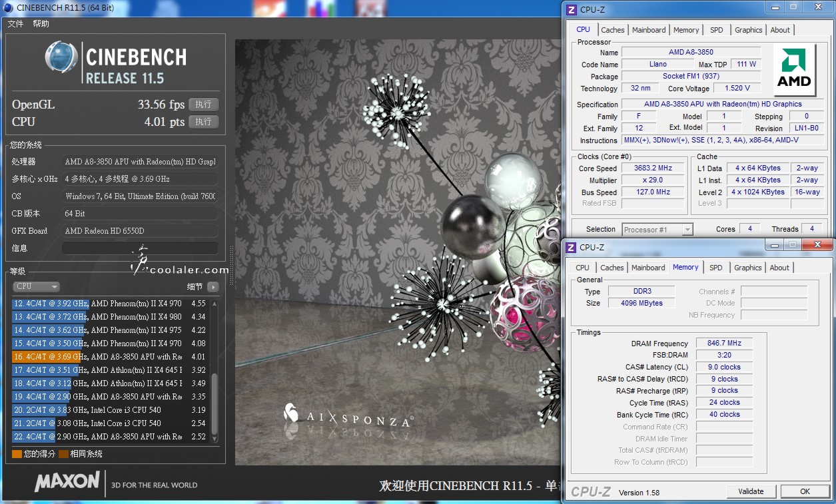This screenshot has height=504, width=836.
Task: Click the OK button in CPU-Z
Action: tap(805, 491)
